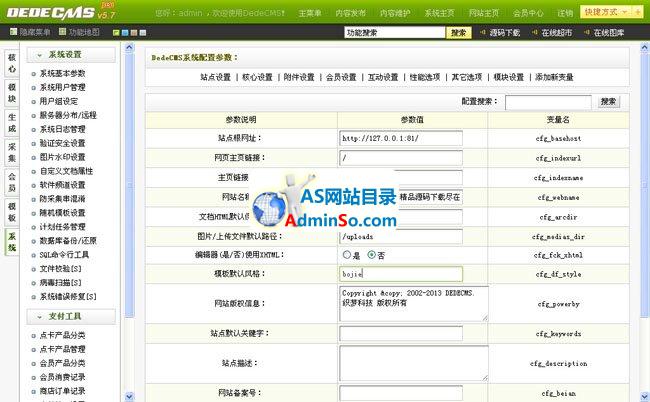Click the up arrow of right page scrollbar
This screenshot has height=402, width=650.
coord(645,48)
